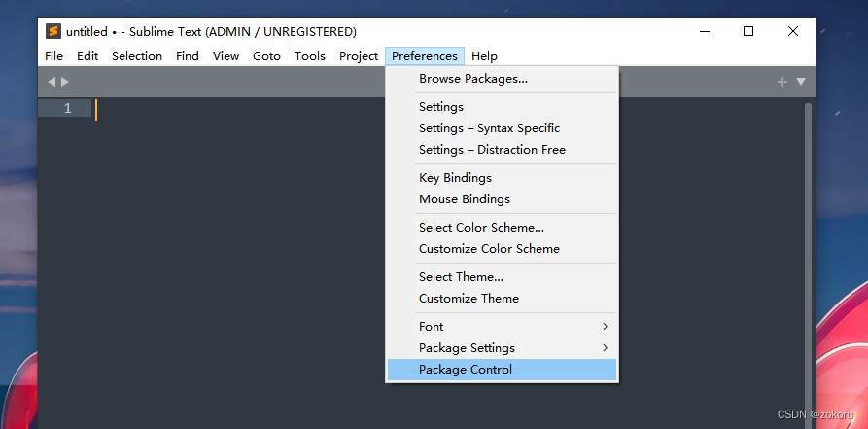Select Package Control menu entry

[503, 370]
